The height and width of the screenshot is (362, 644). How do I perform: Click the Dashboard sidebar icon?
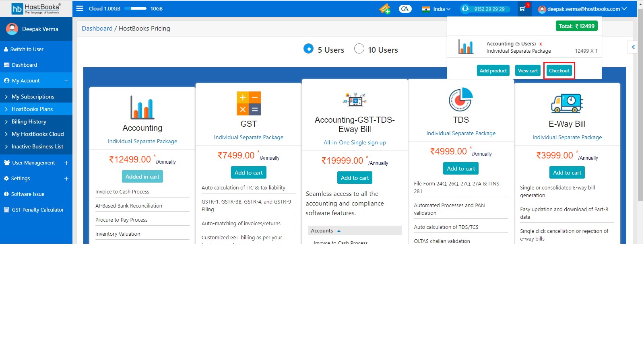(6, 65)
